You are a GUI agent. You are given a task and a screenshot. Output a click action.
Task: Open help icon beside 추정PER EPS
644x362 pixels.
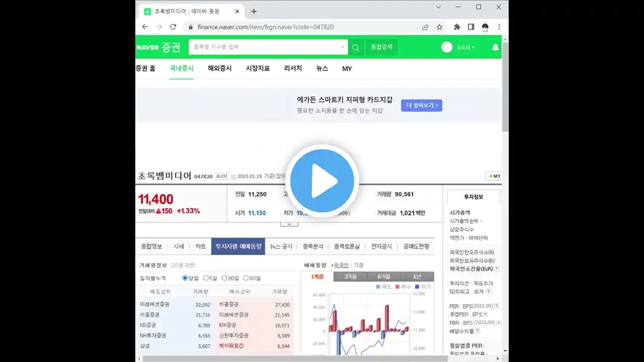click(x=486, y=314)
